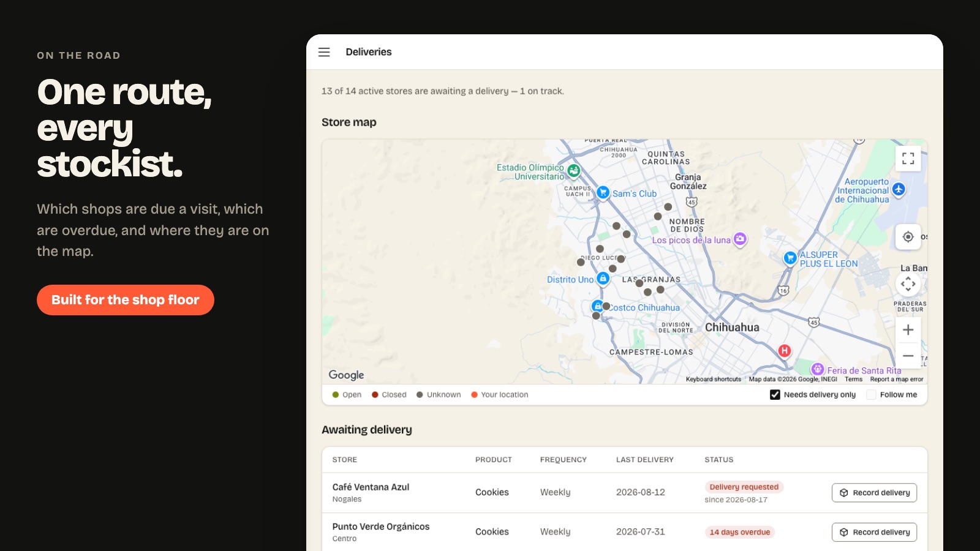Open map Keyboard shortcuts

pos(713,379)
